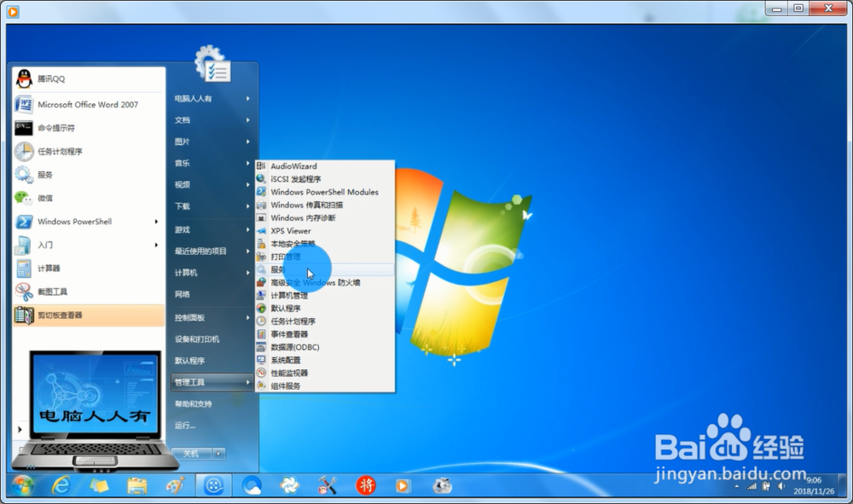The image size is (853, 504).
Task: Open 任务计划程序 in admin tools submenu
Action: [x=325, y=322]
